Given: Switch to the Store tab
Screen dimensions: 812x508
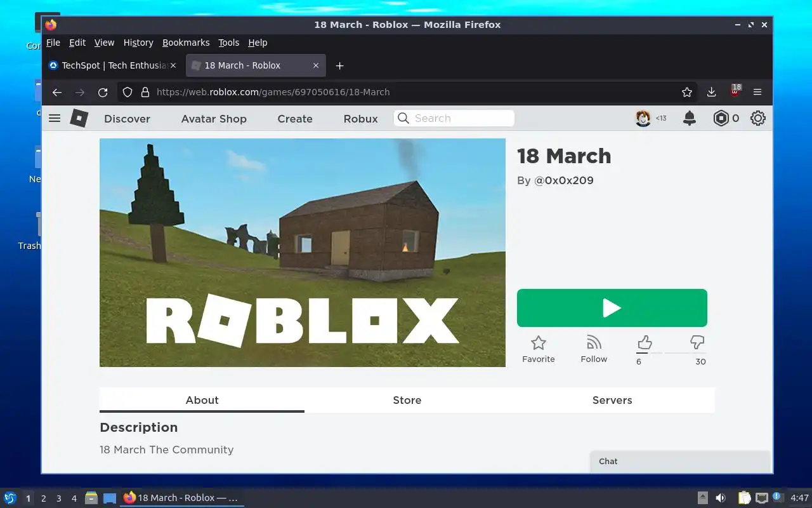Looking at the screenshot, I should coord(407,400).
